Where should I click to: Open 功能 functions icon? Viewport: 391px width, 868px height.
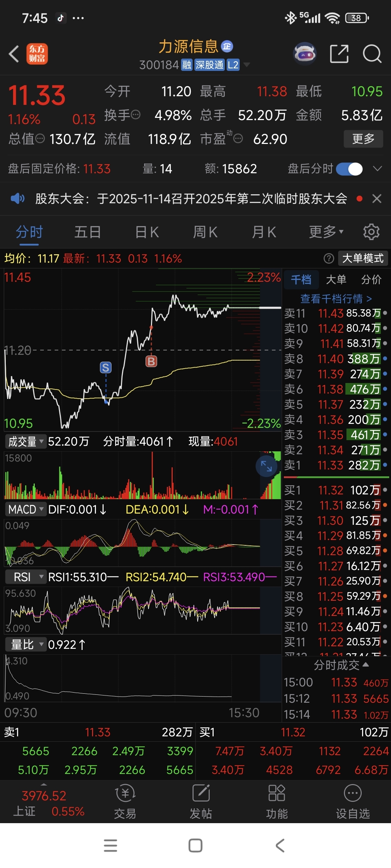(x=277, y=801)
